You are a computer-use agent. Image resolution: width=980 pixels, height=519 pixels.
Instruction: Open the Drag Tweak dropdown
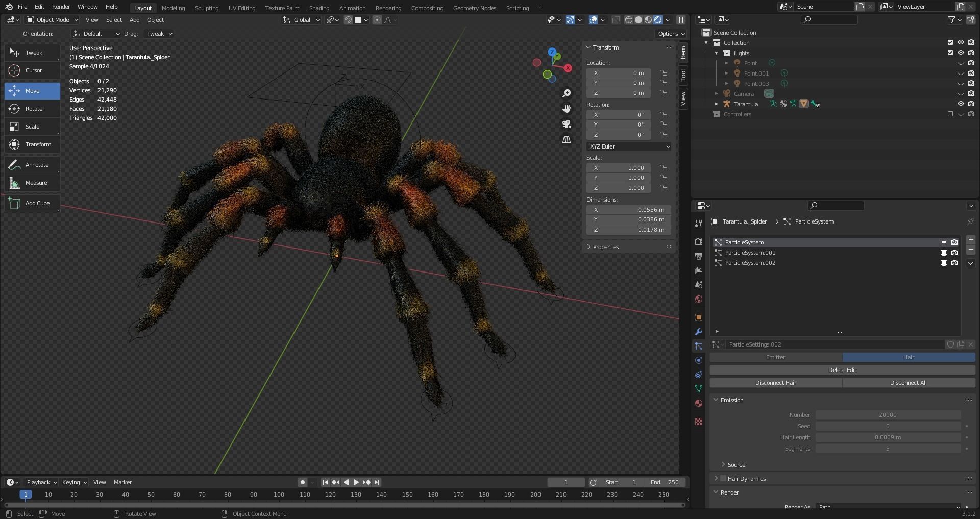[159, 34]
